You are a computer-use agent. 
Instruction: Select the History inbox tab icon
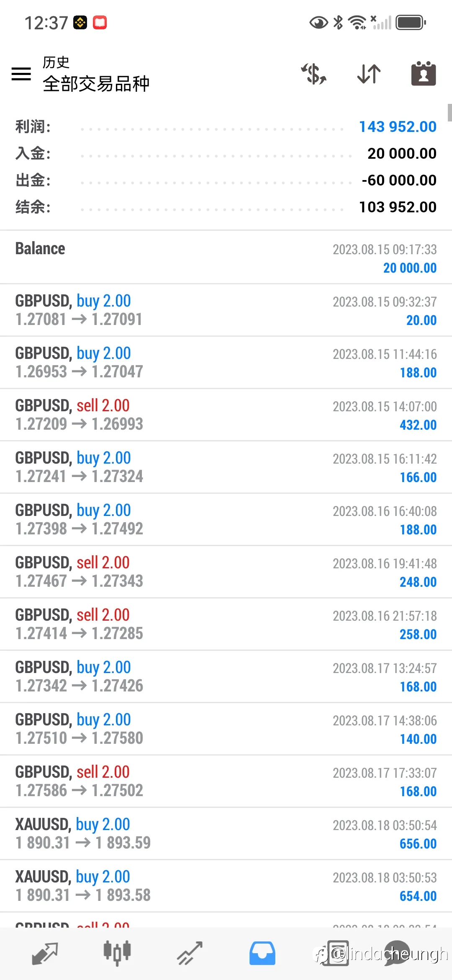click(262, 954)
